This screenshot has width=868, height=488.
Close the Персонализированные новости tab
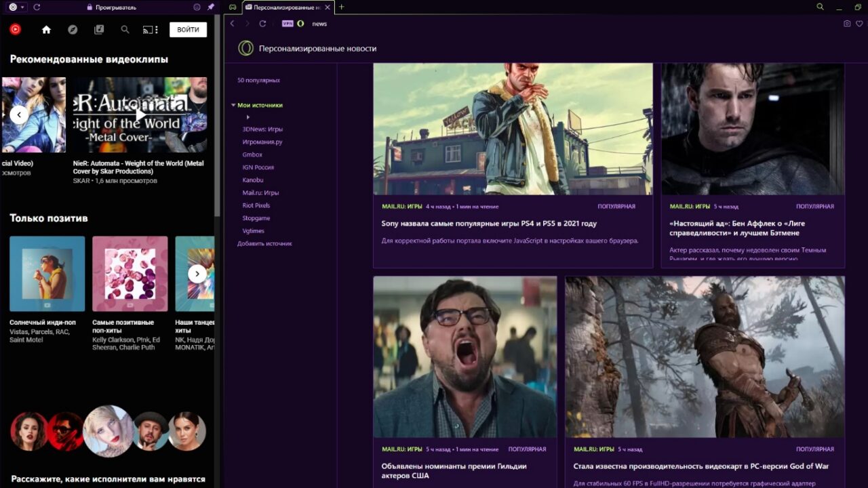click(x=328, y=7)
